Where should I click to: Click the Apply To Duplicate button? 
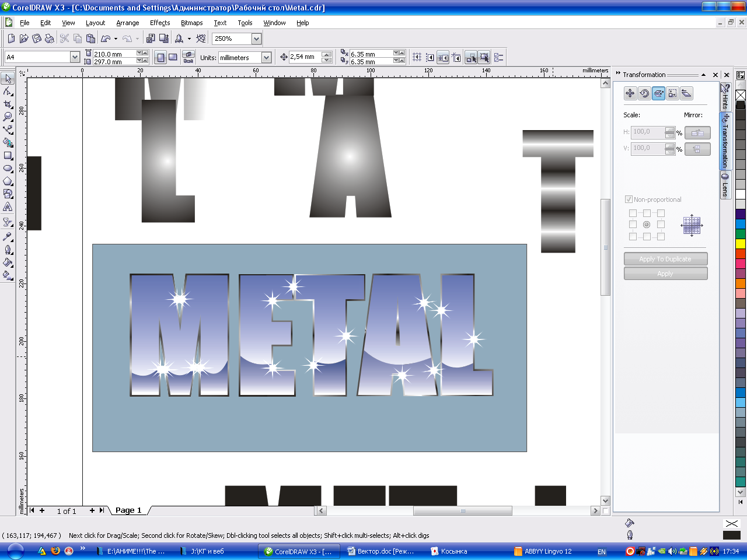click(665, 259)
